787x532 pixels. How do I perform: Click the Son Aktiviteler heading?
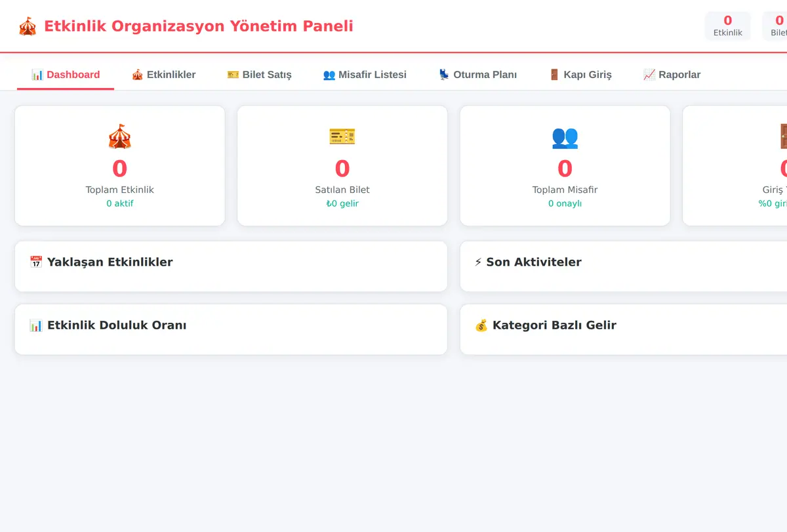coord(534,262)
